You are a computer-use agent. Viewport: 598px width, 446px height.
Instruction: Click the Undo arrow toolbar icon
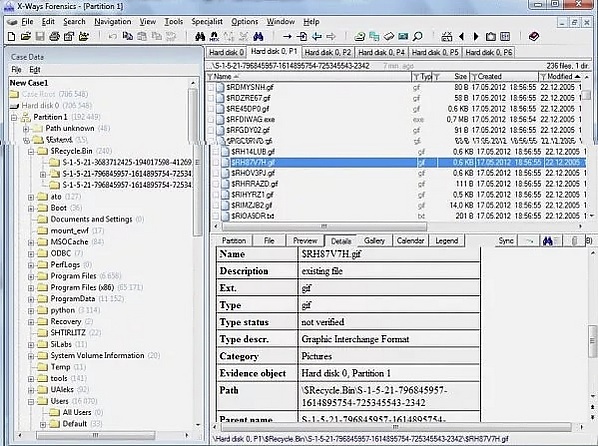click(113, 37)
